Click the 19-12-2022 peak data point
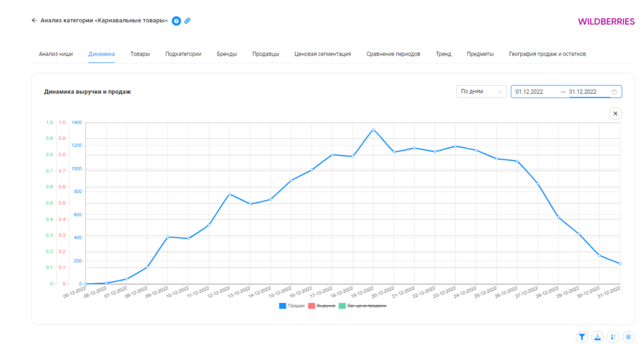 (x=373, y=130)
